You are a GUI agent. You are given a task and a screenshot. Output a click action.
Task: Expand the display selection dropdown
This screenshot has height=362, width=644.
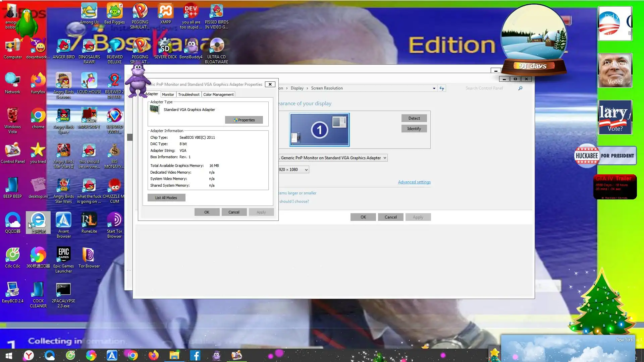point(385,158)
